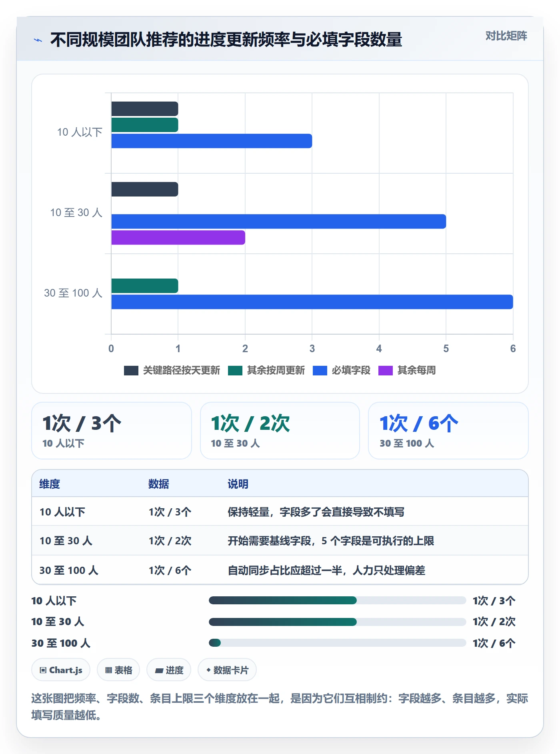Click the 维度 column header
Image resolution: width=560 pixels, height=754 pixels.
click(50, 484)
